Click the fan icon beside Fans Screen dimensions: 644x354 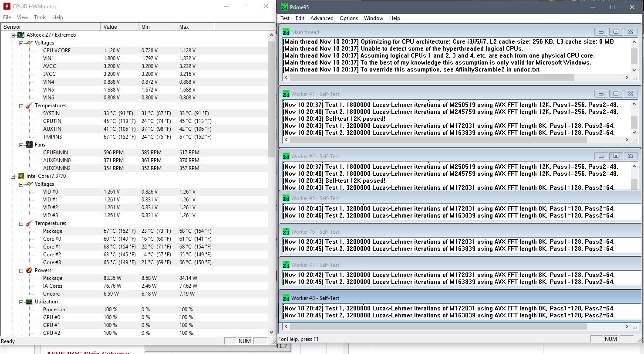(29, 145)
